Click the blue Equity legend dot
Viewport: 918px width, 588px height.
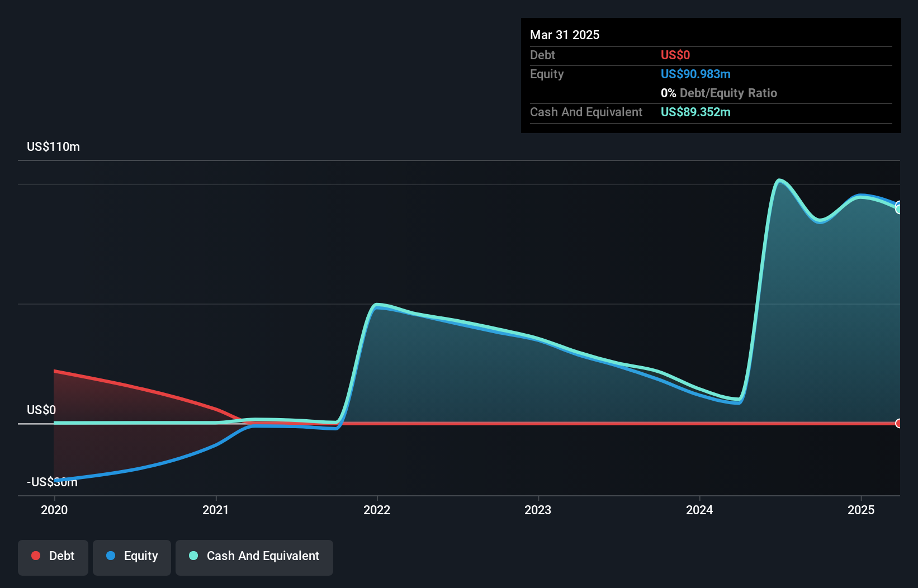[111, 556]
